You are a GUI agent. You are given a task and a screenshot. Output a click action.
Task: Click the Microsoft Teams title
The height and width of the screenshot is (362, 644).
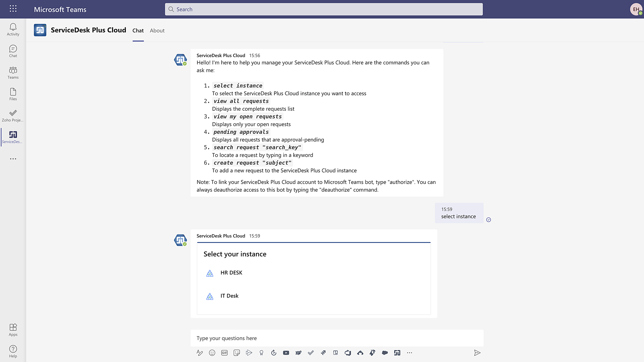coord(60,10)
